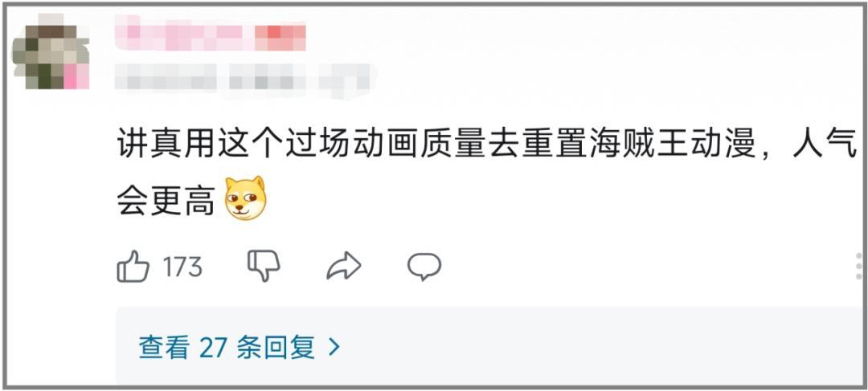Open 查看 27 条回复 replies link
The height and width of the screenshot is (391, 868).
pyautogui.click(x=240, y=348)
